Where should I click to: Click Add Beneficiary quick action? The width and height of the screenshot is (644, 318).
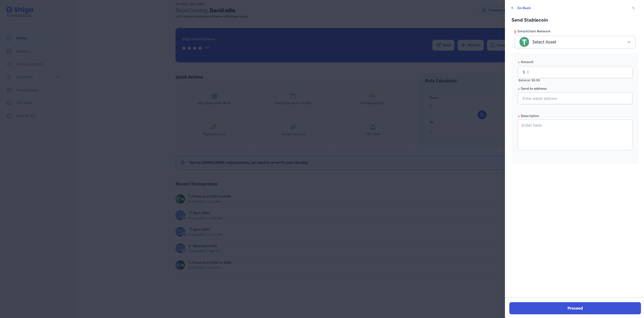pyautogui.click(x=372, y=99)
